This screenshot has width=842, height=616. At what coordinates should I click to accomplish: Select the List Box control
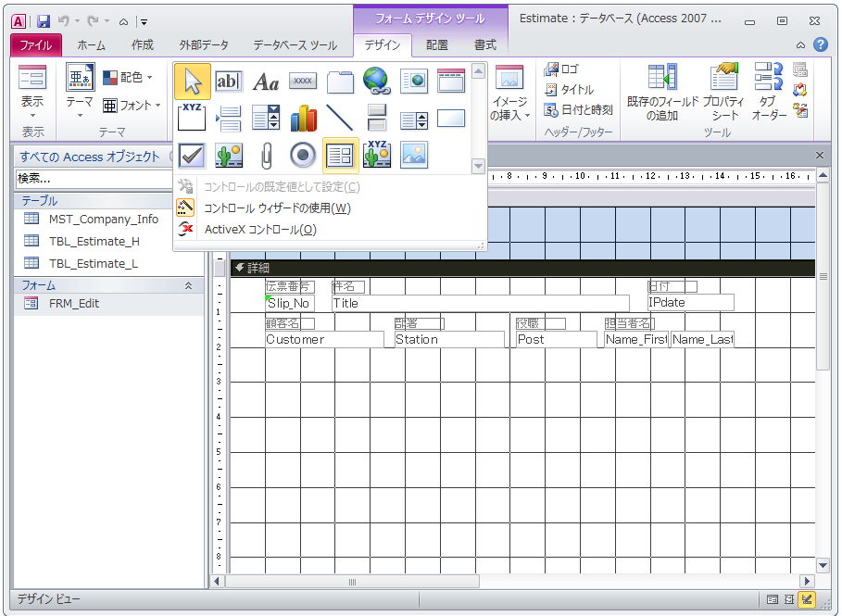click(x=414, y=119)
